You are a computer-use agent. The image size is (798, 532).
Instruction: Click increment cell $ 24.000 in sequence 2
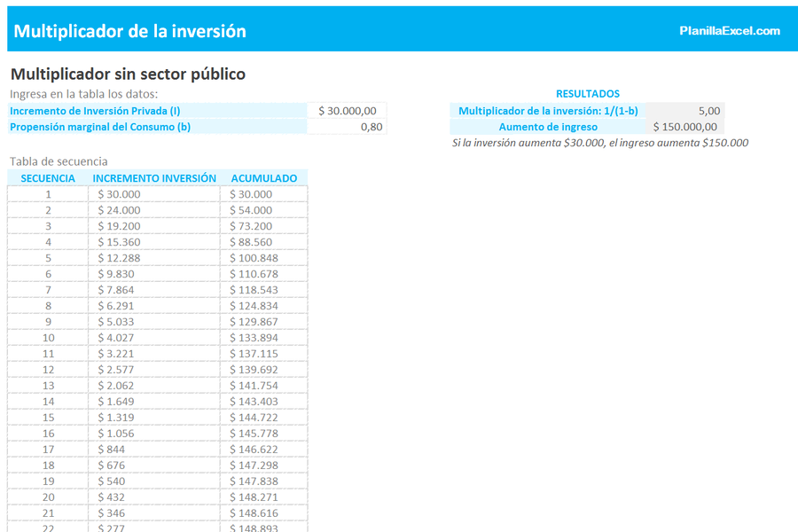click(120, 210)
